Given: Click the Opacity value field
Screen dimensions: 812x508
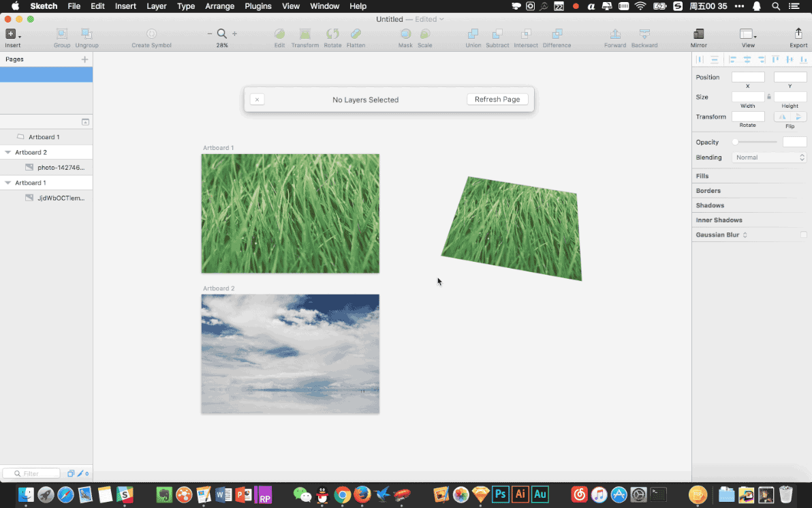Looking at the screenshot, I should [794, 142].
